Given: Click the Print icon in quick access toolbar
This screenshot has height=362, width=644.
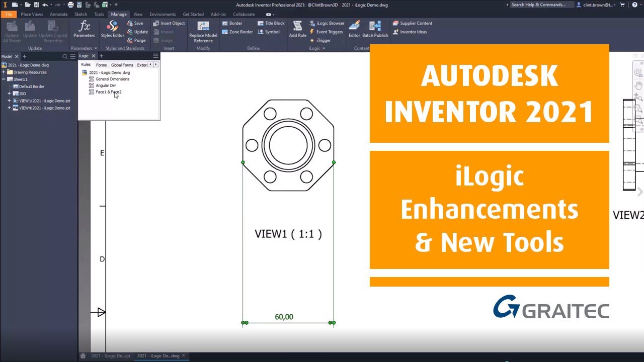Looking at the screenshot, I should 70,5.
